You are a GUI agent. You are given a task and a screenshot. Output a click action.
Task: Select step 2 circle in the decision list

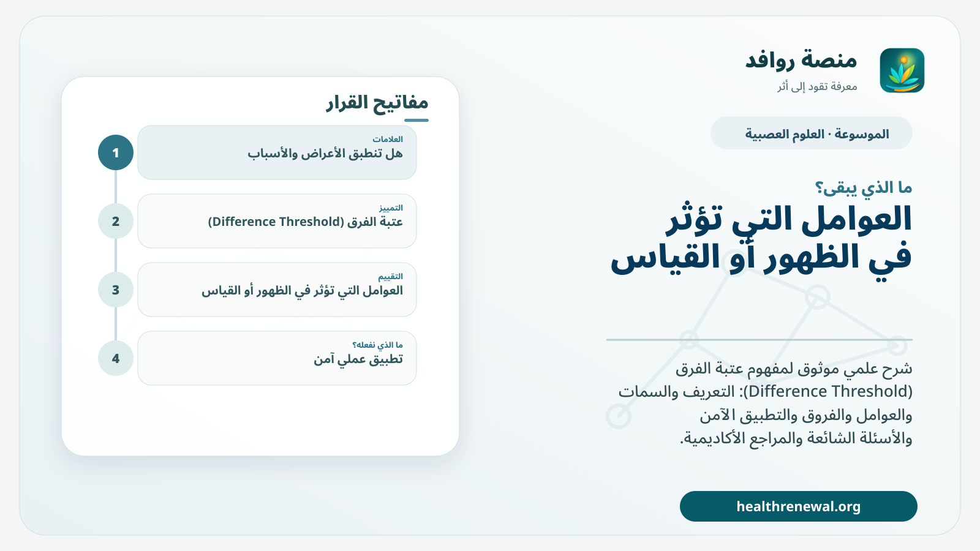[x=116, y=221]
